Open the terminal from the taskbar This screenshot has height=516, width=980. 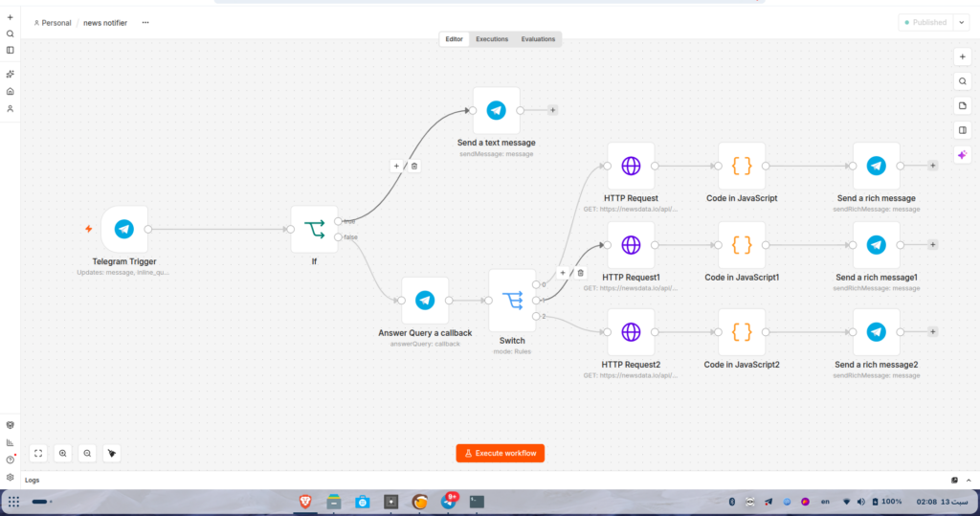[x=477, y=502]
